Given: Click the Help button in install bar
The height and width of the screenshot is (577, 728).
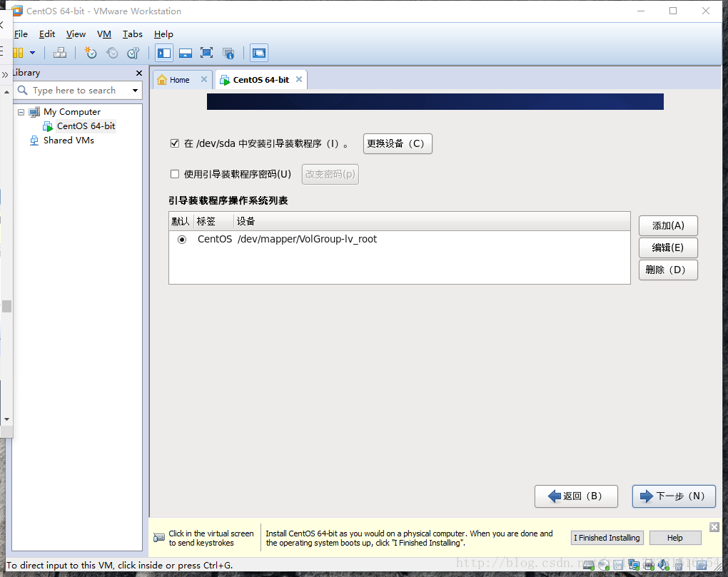Looking at the screenshot, I should (x=675, y=538).
